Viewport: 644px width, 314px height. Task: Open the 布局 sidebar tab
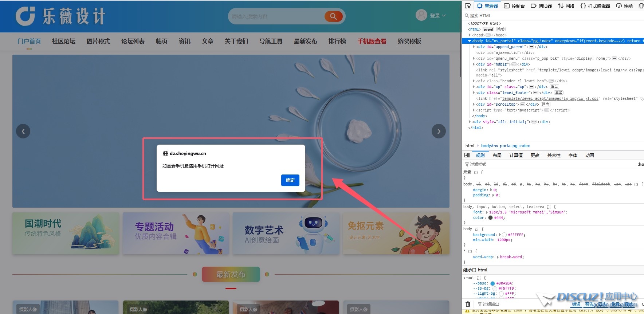pos(497,156)
